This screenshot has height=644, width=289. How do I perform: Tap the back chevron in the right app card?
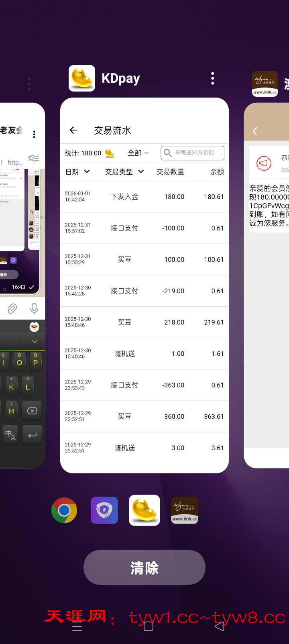pyautogui.click(x=255, y=131)
